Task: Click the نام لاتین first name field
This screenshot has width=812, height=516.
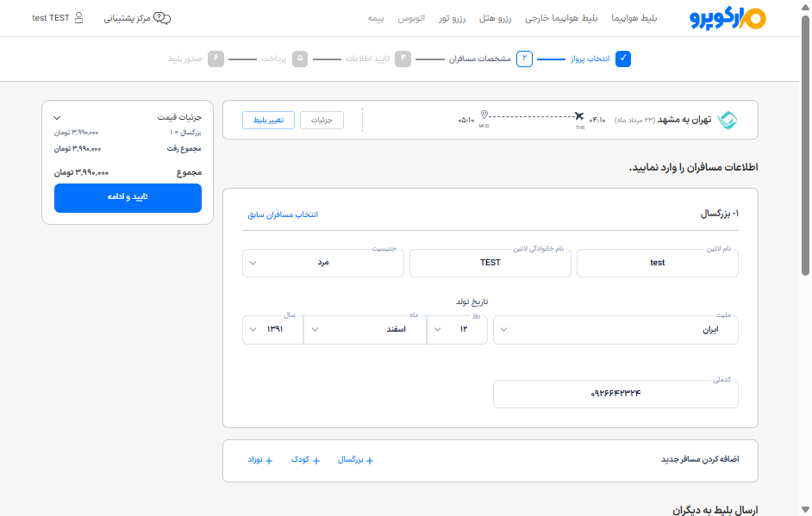Action: pyautogui.click(x=658, y=263)
